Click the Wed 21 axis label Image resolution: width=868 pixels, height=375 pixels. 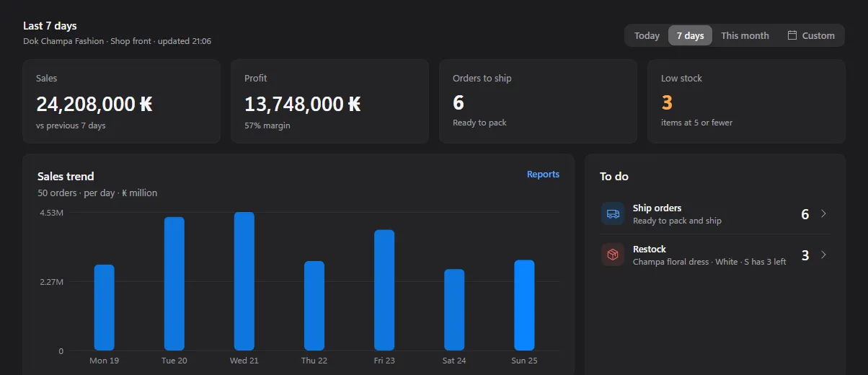point(244,361)
